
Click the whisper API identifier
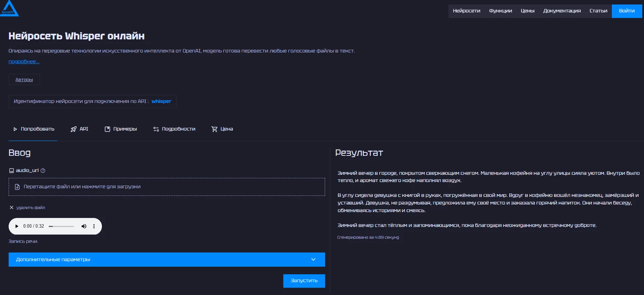coord(161,101)
